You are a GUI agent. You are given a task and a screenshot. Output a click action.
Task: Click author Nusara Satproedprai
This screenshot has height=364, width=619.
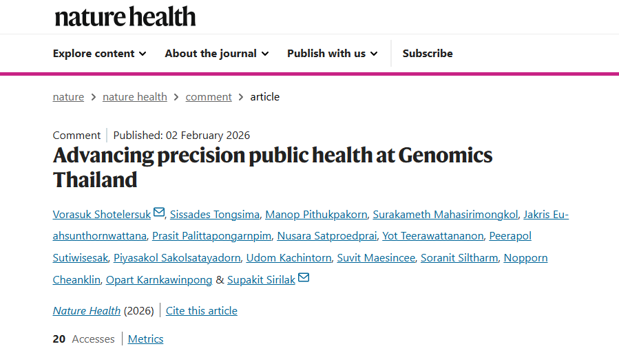(x=326, y=237)
